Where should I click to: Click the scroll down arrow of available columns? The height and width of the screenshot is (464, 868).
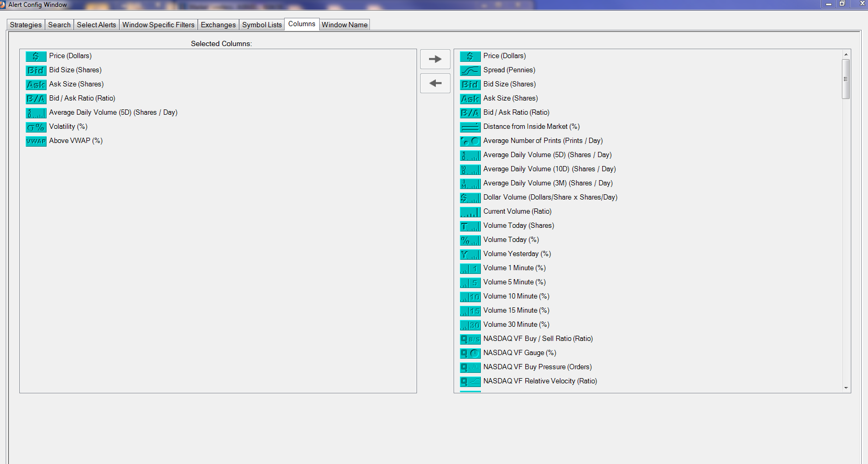click(846, 388)
